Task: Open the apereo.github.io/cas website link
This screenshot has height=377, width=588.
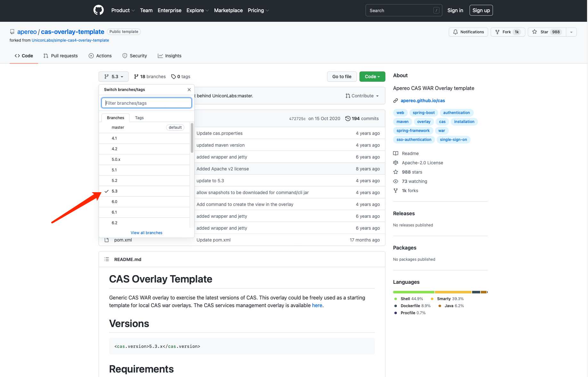Action: pyautogui.click(x=423, y=101)
